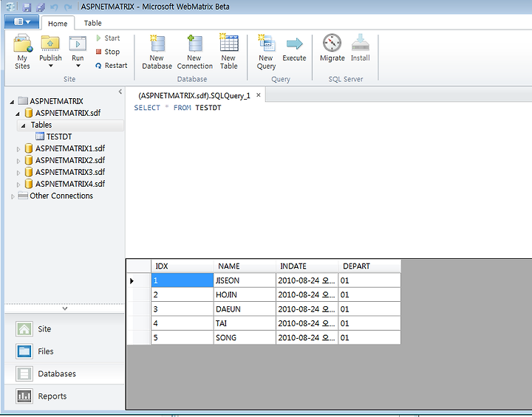The height and width of the screenshot is (417, 532).
Task: Restart the site from the ribbon
Action: (112, 66)
